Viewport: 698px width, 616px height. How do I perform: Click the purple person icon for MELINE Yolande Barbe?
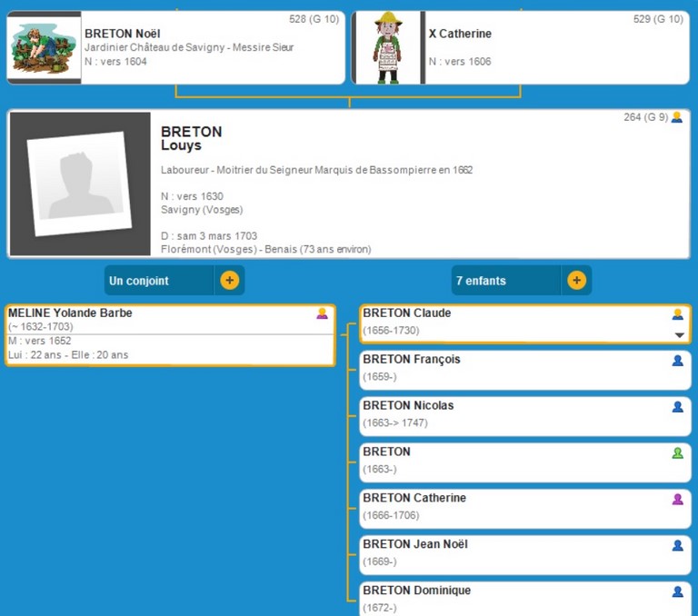[x=322, y=313]
